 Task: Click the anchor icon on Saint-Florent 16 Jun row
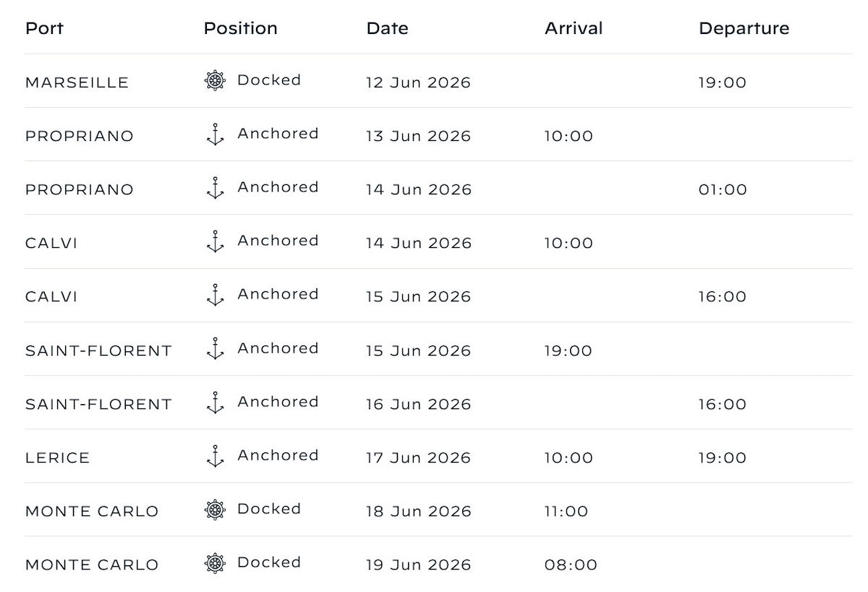coord(215,403)
